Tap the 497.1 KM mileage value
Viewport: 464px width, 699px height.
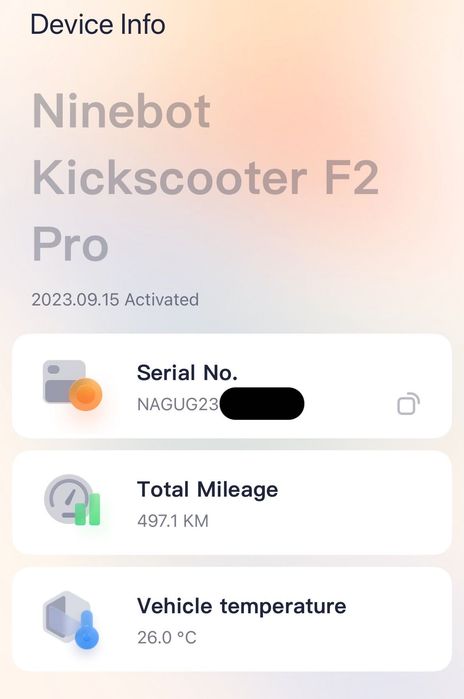point(173,521)
